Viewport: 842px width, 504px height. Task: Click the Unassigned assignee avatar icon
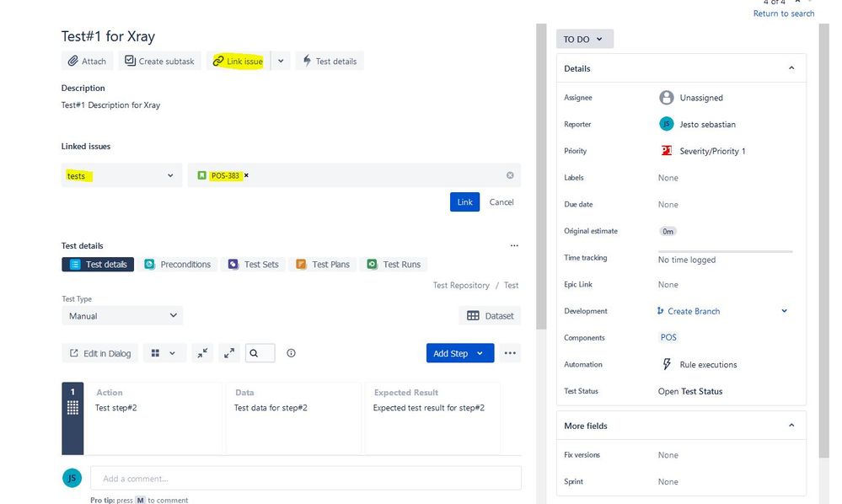[x=667, y=98]
